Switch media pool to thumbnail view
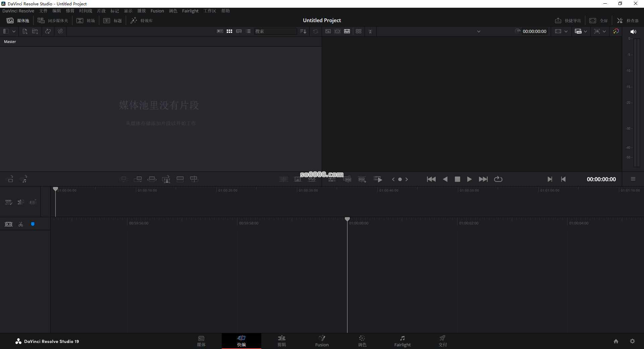The width and height of the screenshot is (644, 349). [x=229, y=31]
